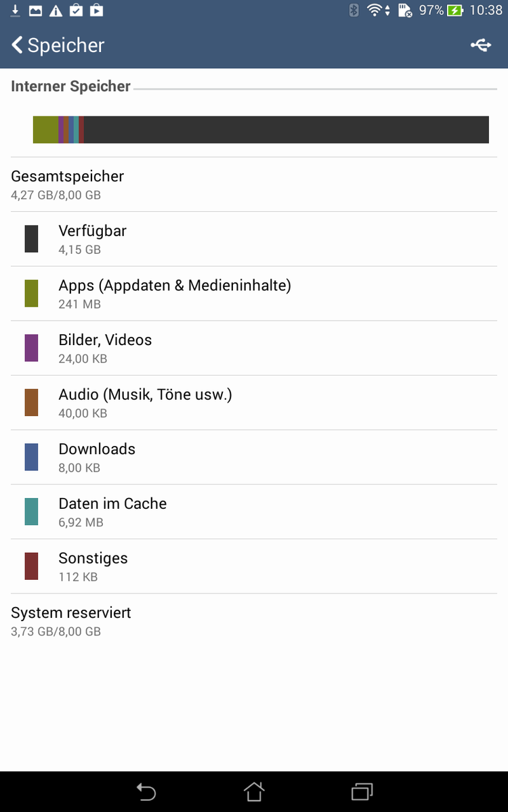Select the Bilder, Videos entry
Viewport: 508px width, 812px height.
254,348
